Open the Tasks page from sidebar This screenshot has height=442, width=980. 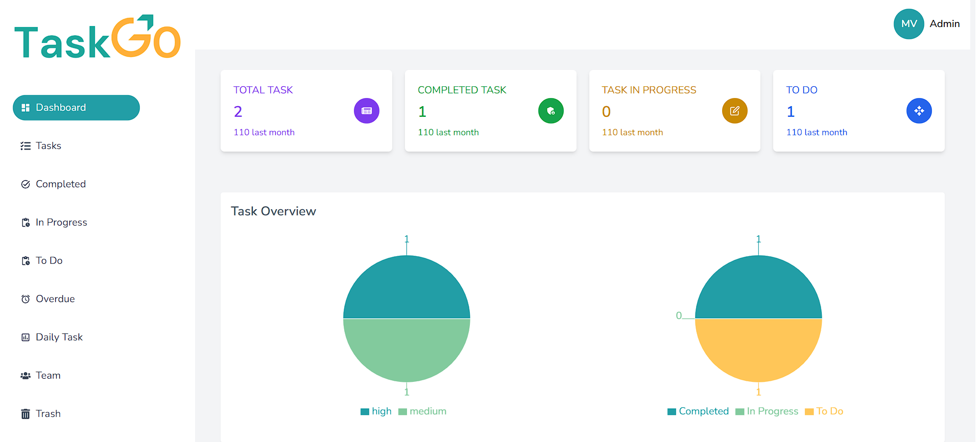[x=48, y=146]
